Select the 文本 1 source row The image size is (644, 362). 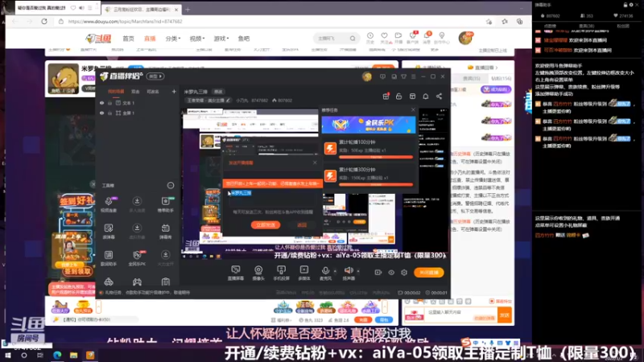(x=138, y=103)
